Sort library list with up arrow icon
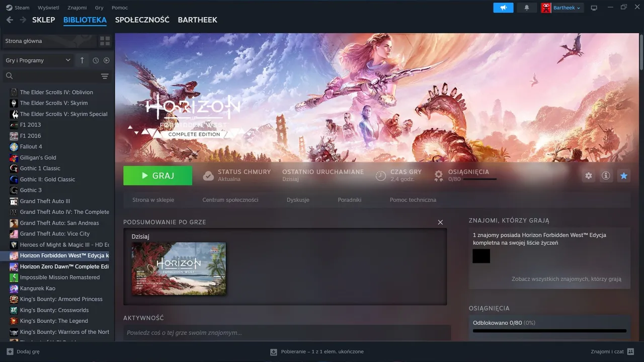 point(82,60)
